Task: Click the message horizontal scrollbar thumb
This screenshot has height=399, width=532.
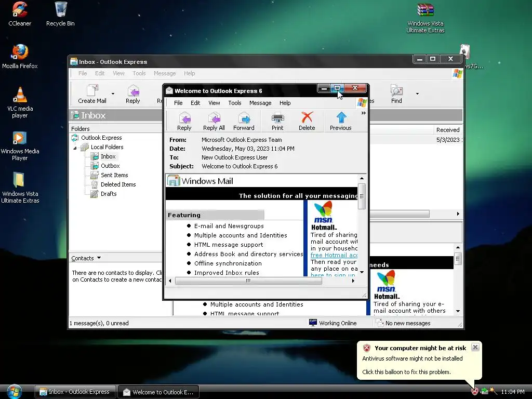Action: [x=248, y=281]
